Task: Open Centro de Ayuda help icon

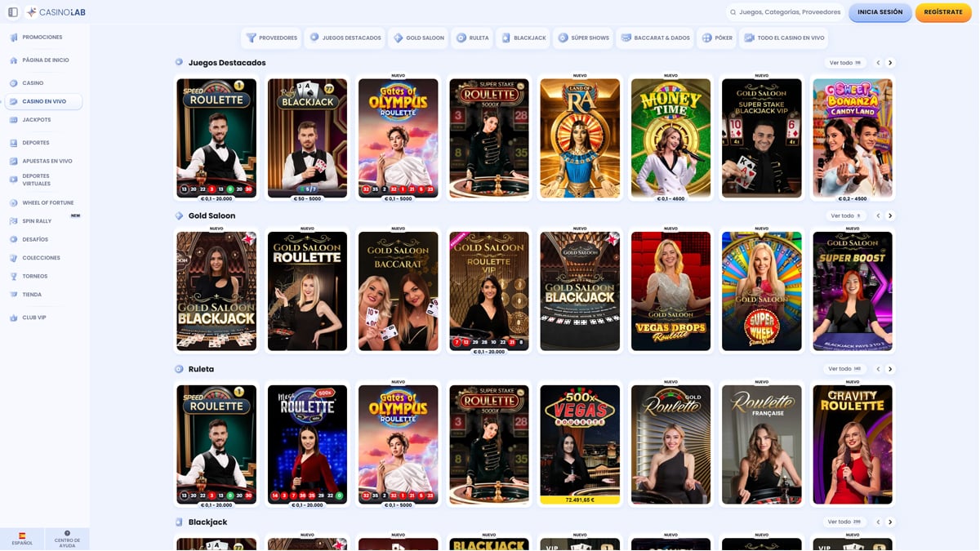Action: [67, 534]
